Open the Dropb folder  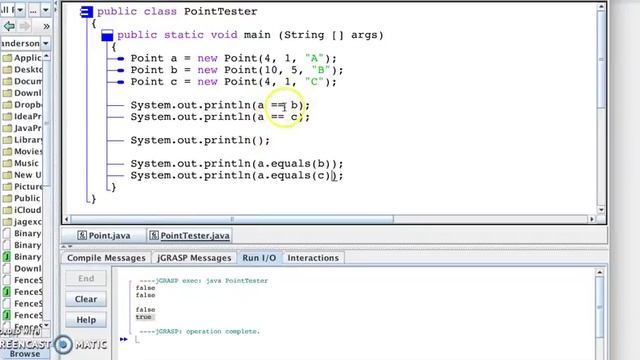tap(22, 104)
